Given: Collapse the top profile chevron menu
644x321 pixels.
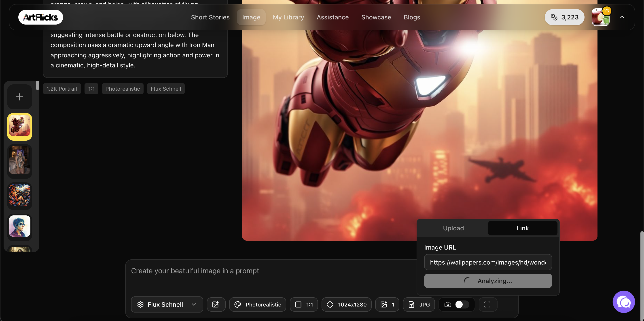Looking at the screenshot, I should [623, 17].
